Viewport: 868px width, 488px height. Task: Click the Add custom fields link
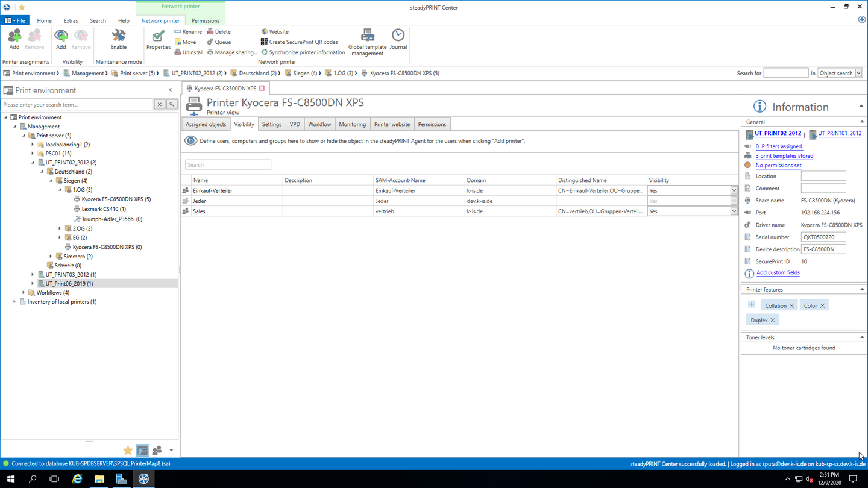coord(778,273)
